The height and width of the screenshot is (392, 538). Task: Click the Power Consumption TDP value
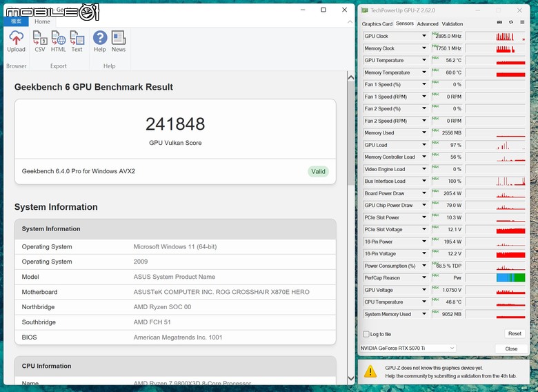click(x=449, y=266)
